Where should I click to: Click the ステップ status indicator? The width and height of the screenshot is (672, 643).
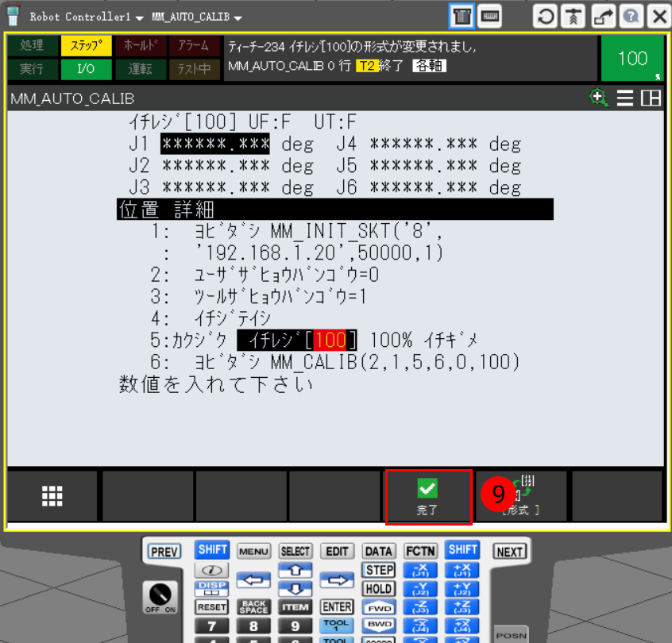pos(87,45)
